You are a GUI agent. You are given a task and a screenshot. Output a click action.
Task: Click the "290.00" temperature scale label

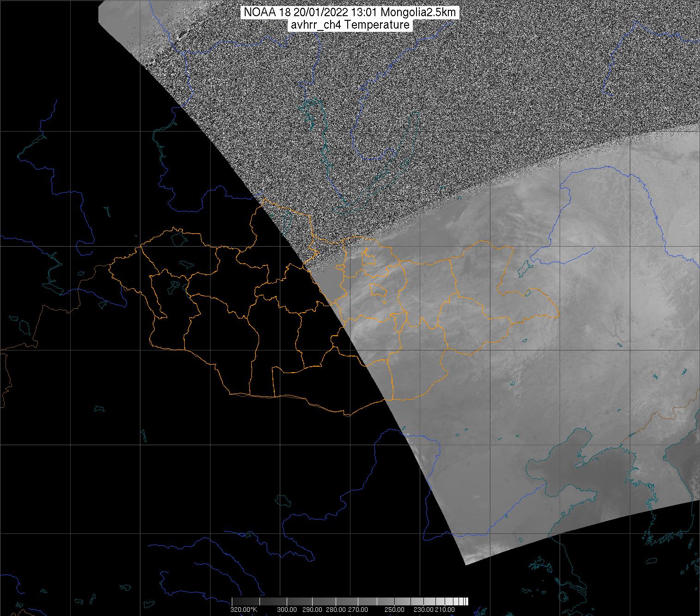(x=313, y=610)
